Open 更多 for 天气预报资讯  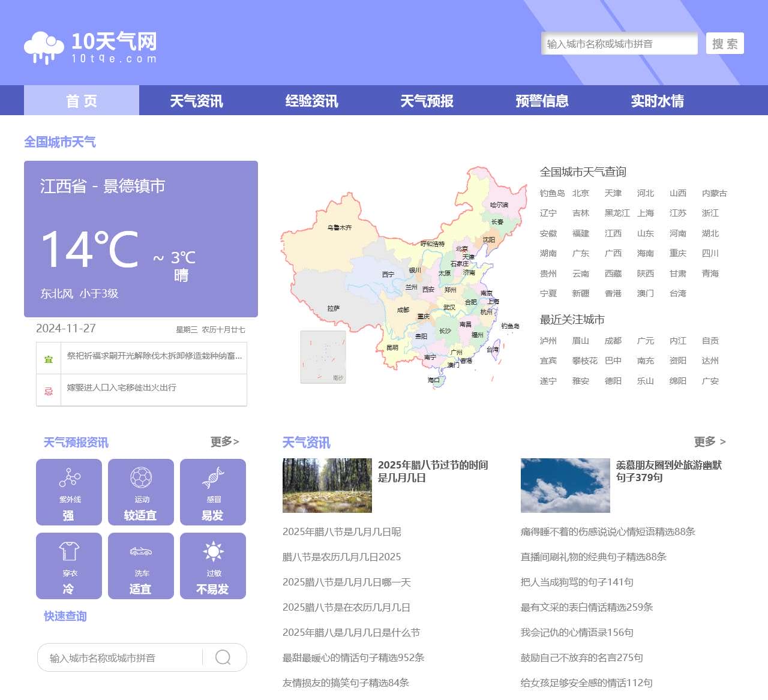224,441
